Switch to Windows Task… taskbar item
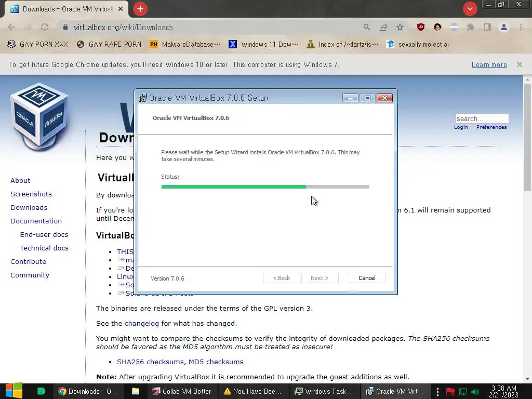Image resolution: width=532 pixels, height=399 pixels. tap(324, 391)
